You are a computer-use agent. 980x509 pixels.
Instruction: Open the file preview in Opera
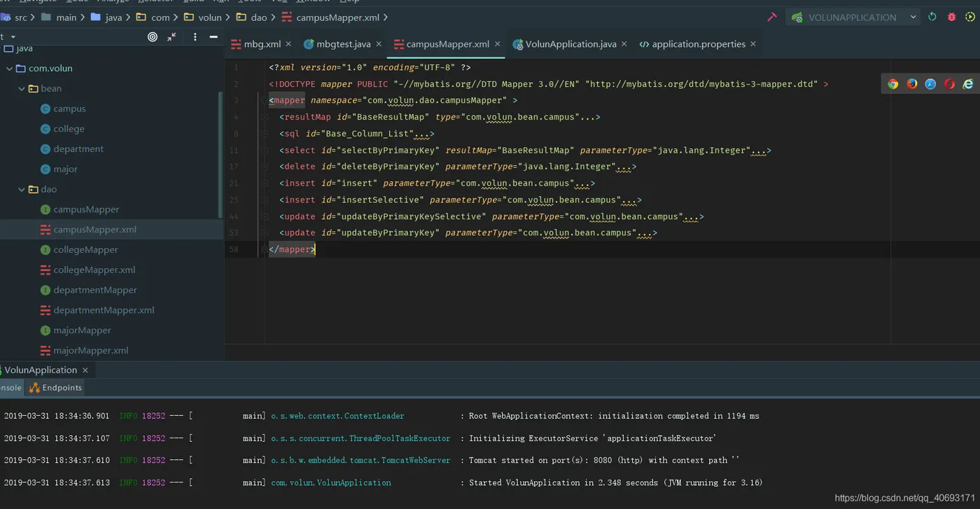click(949, 84)
